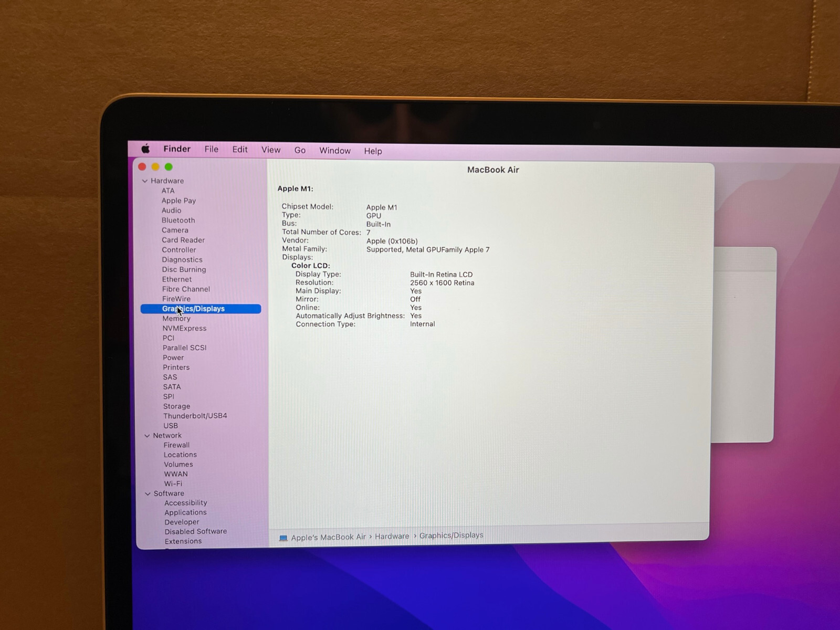Viewport: 840px width, 630px height.
Task: Select Parallel SCSI in the sidebar
Action: click(184, 348)
